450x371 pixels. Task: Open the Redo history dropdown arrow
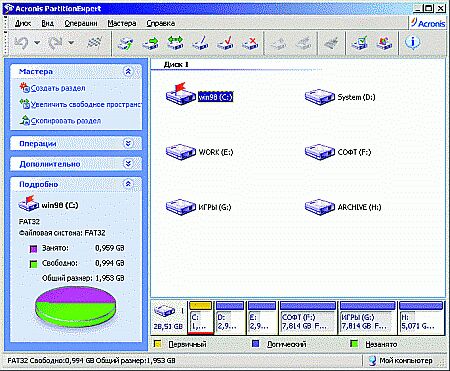click(x=71, y=43)
